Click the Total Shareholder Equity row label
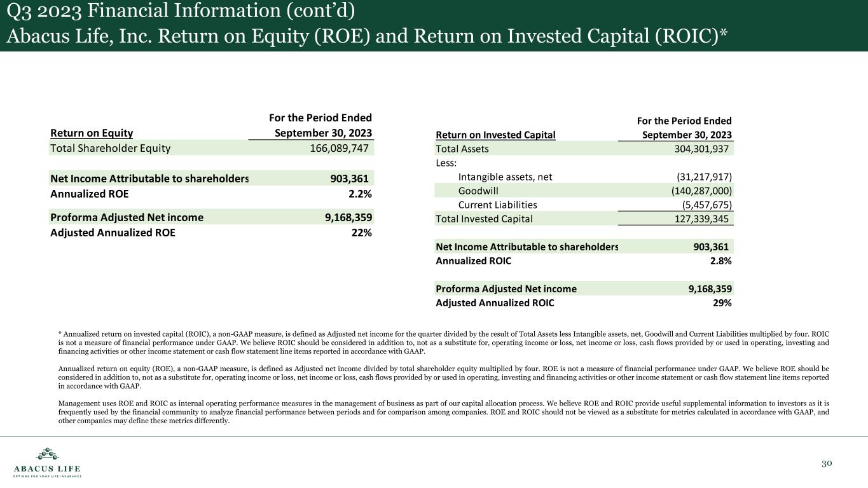Viewport: 868px width, 488px height. (x=111, y=148)
